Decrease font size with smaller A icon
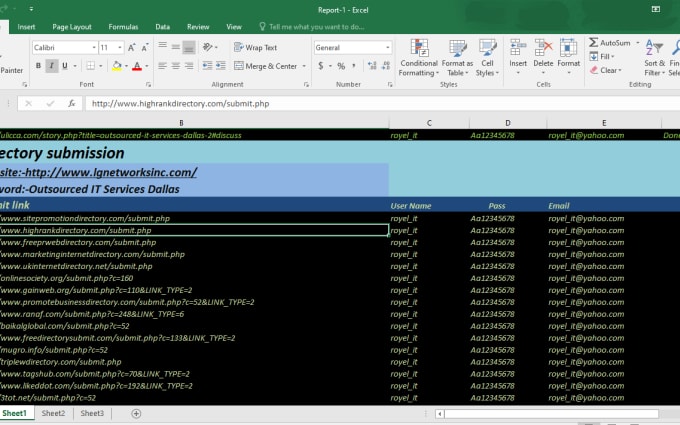 coord(145,48)
